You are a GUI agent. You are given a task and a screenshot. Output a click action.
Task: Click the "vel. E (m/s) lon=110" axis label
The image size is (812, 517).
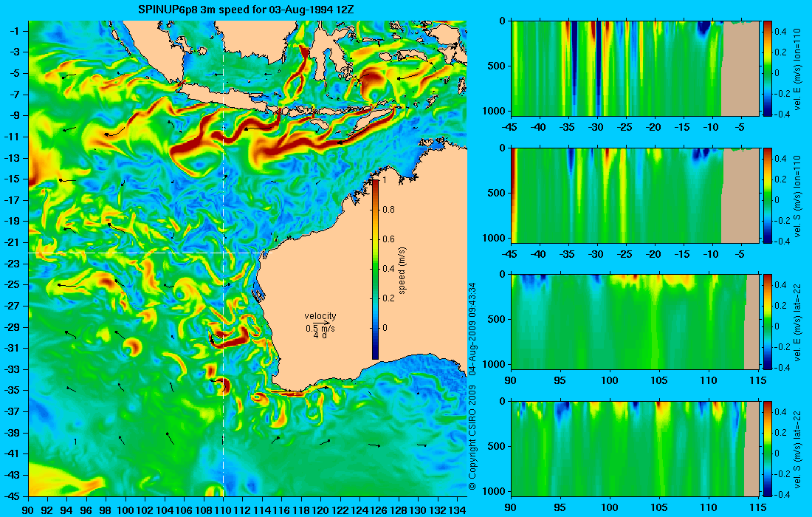(x=798, y=69)
